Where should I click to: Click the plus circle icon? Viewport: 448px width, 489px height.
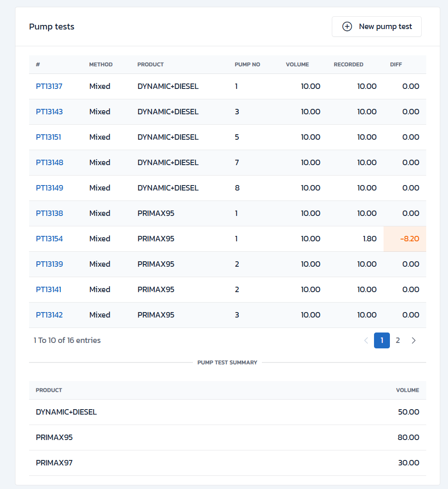(347, 27)
